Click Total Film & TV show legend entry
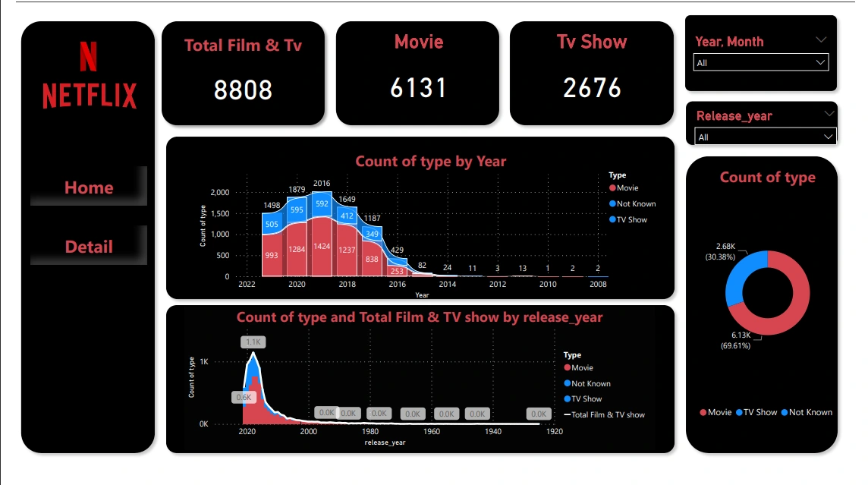This screenshot has height=485, width=868. click(x=605, y=414)
